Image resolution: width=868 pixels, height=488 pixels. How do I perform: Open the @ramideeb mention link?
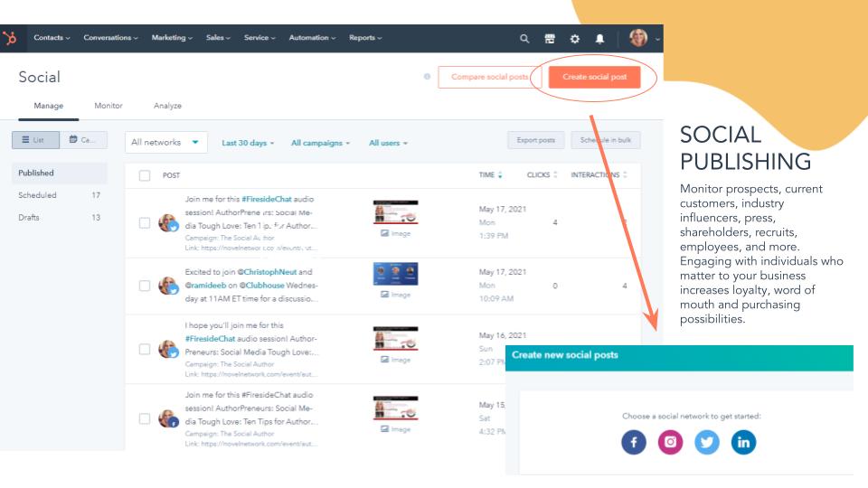click(x=205, y=286)
